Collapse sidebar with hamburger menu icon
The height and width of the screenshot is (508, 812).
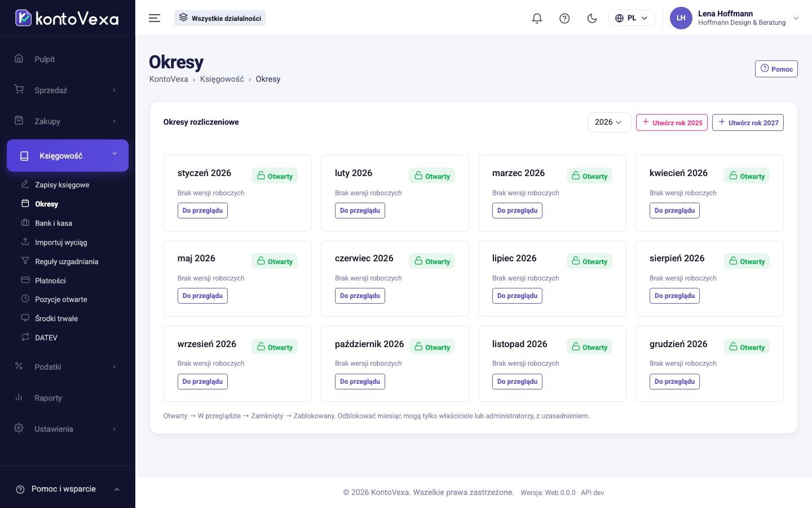tap(155, 18)
